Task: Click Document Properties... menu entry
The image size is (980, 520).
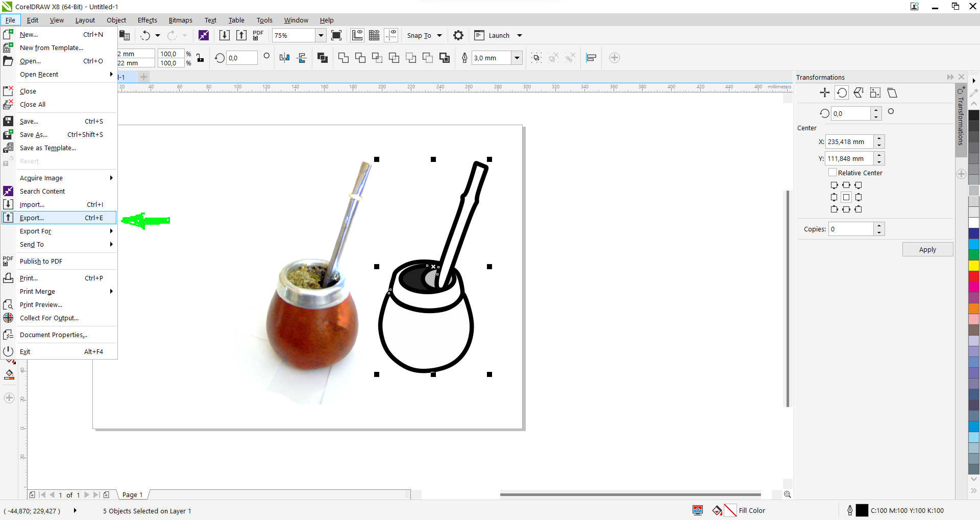Action: tap(59, 335)
